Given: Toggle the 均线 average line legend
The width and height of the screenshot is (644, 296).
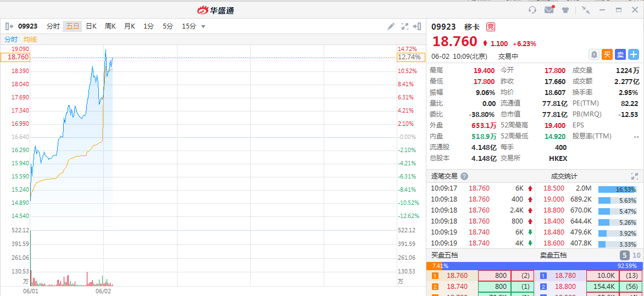Looking at the screenshot, I should click(30, 40).
